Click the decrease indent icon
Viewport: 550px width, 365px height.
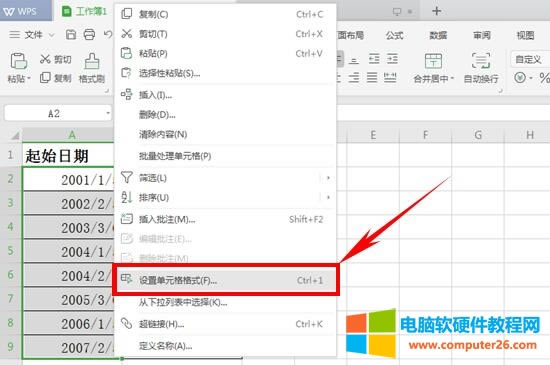tap(374, 59)
